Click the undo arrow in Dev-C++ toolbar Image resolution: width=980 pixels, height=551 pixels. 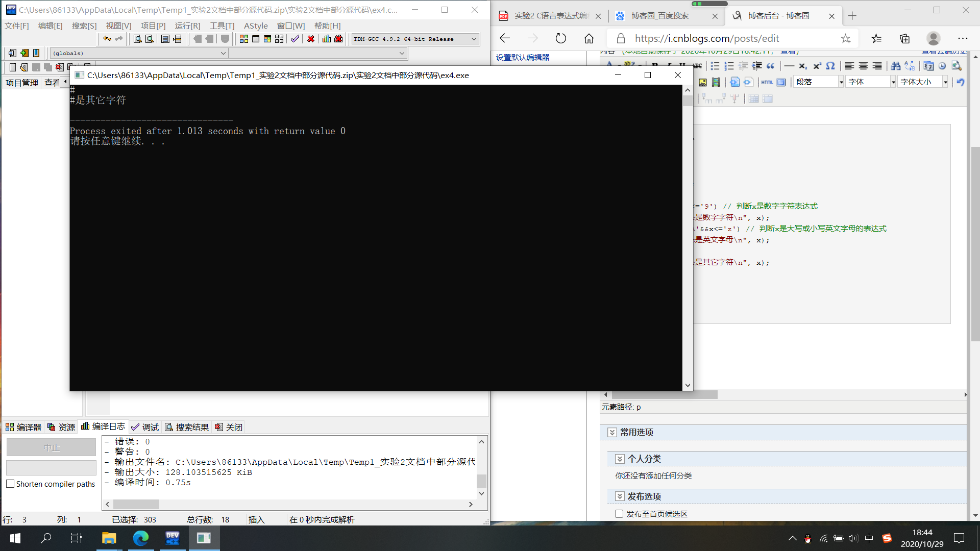click(107, 39)
